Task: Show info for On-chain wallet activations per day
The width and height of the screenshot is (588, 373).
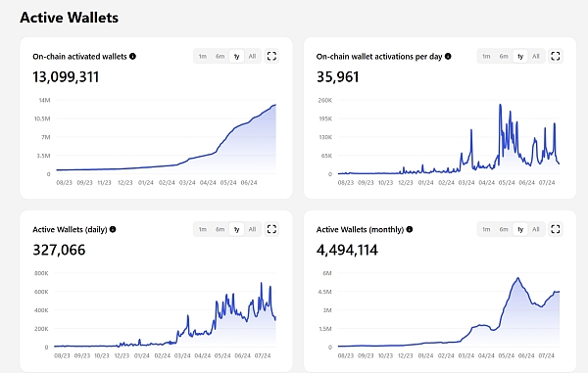Action: 448,56
